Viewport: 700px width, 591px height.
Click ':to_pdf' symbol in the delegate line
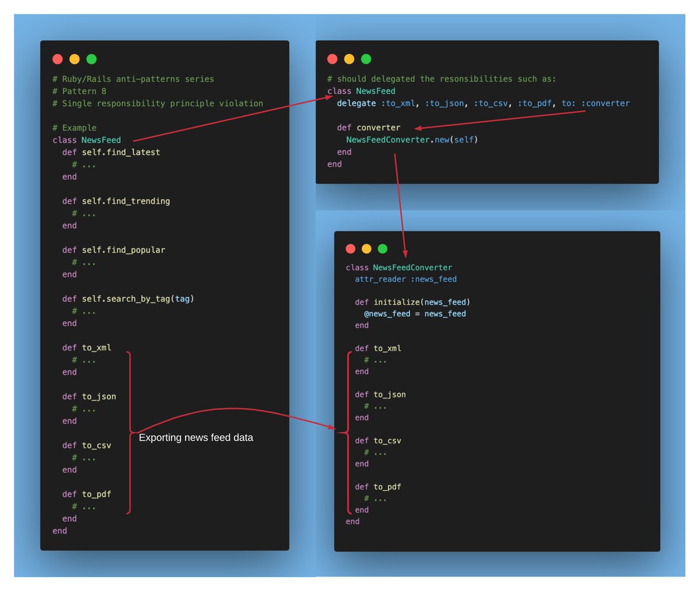click(x=535, y=103)
